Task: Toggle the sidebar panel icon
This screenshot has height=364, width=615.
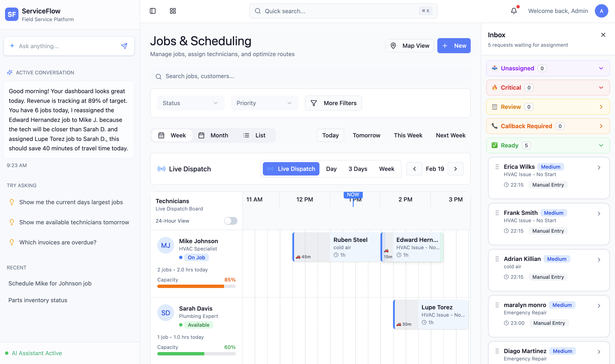Action: click(x=152, y=11)
